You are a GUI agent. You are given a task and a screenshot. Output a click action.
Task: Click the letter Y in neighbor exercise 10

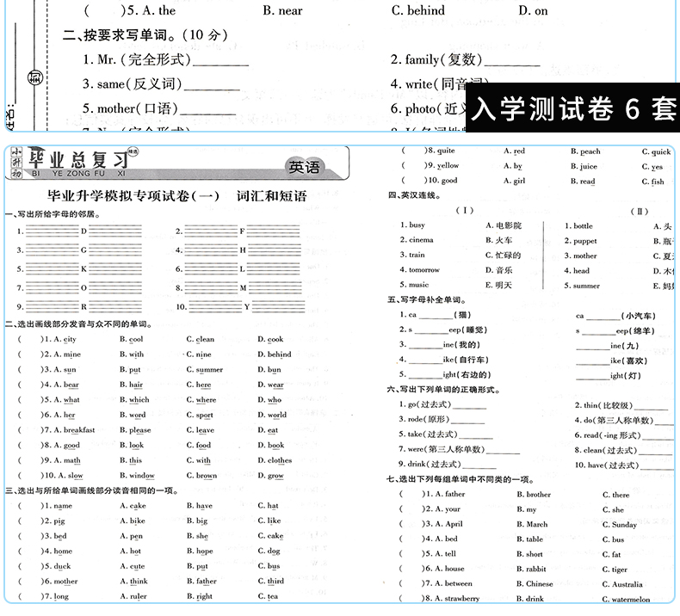click(x=247, y=307)
